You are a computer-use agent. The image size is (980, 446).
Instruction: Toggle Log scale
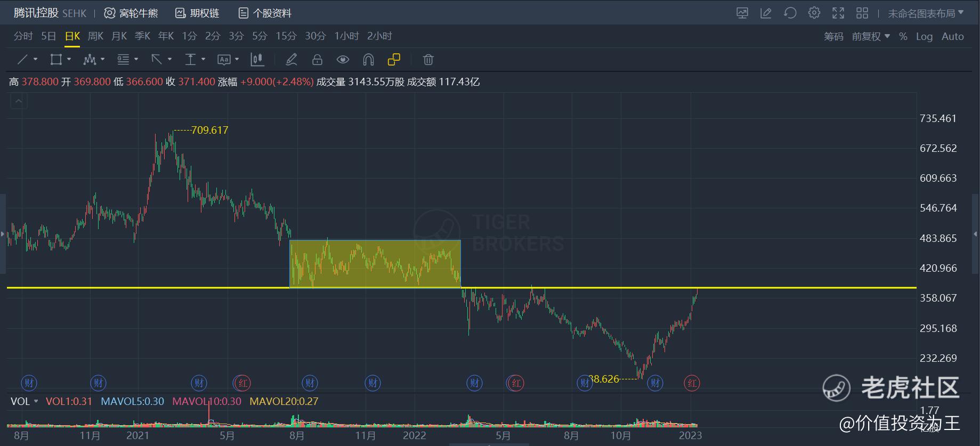925,36
